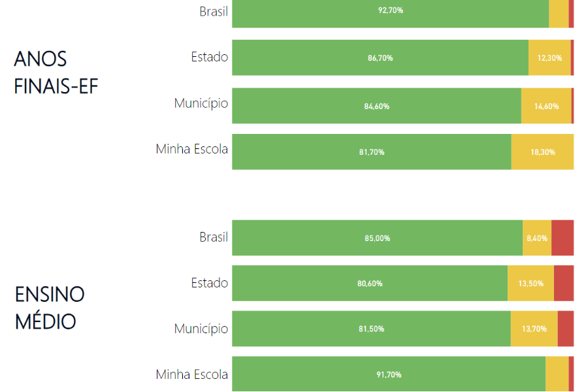Select green 81,70% Minha Escola segment
This screenshot has width=588, height=392.
point(372,152)
